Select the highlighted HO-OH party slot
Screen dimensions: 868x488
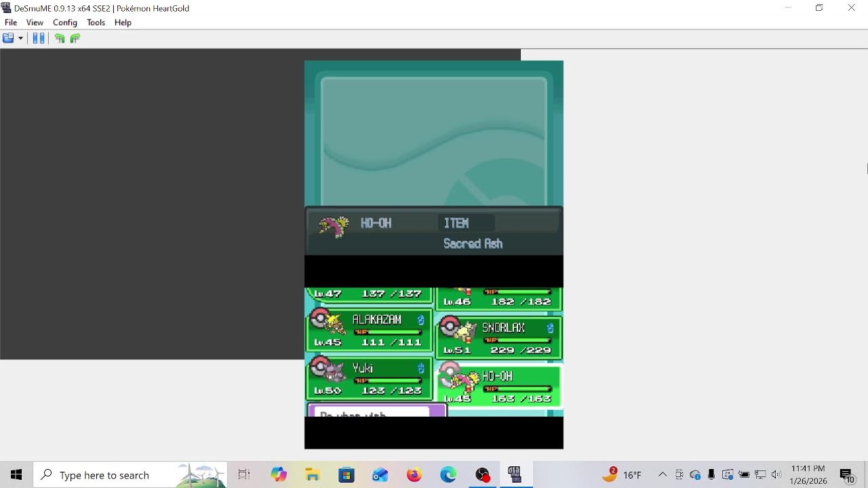[x=499, y=386]
